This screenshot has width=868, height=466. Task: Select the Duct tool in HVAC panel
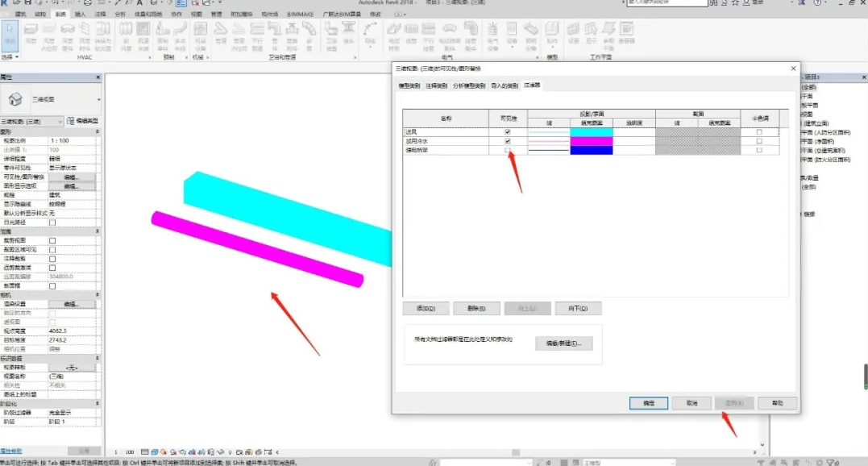coord(31,35)
